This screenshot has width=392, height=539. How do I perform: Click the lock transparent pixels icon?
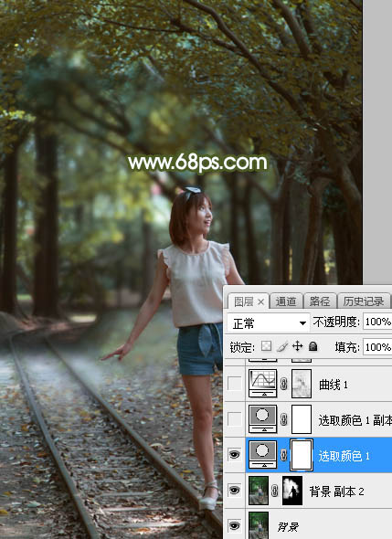[x=266, y=346]
